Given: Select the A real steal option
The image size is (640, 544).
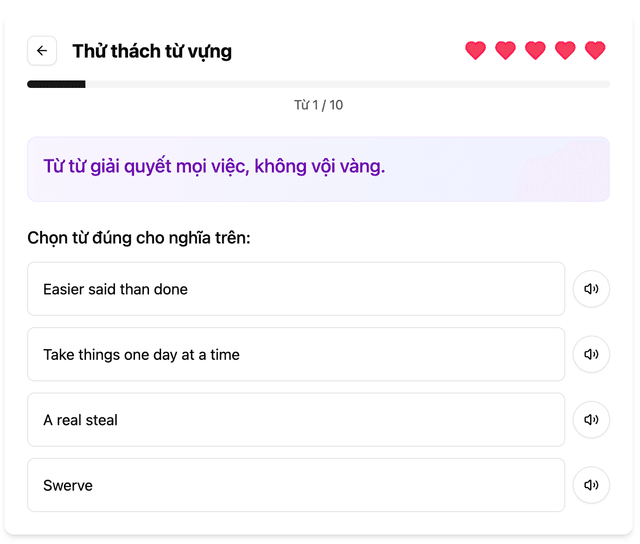Looking at the screenshot, I should click(x=296, y=420).
